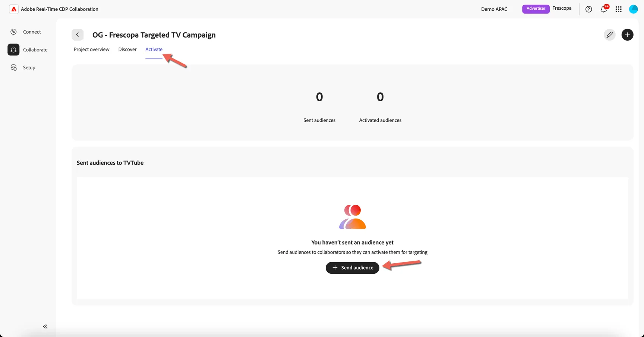
Task: Click the audience people illustration
Action: point(352,217)
